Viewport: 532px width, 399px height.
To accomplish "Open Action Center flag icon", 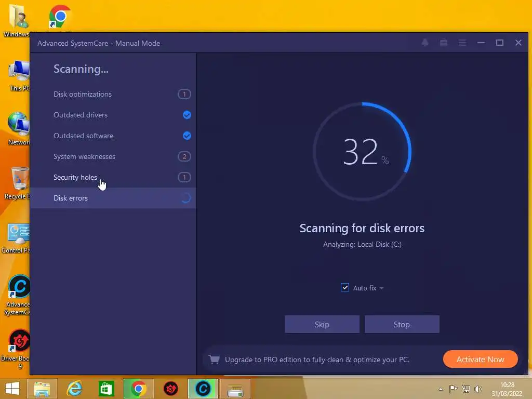I will [x=453, y=389].
